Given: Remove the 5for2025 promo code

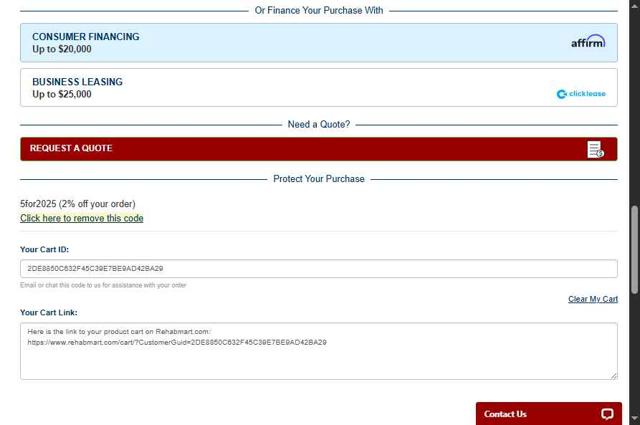Looking at the screenshot, I should click(x=82, y=218).
